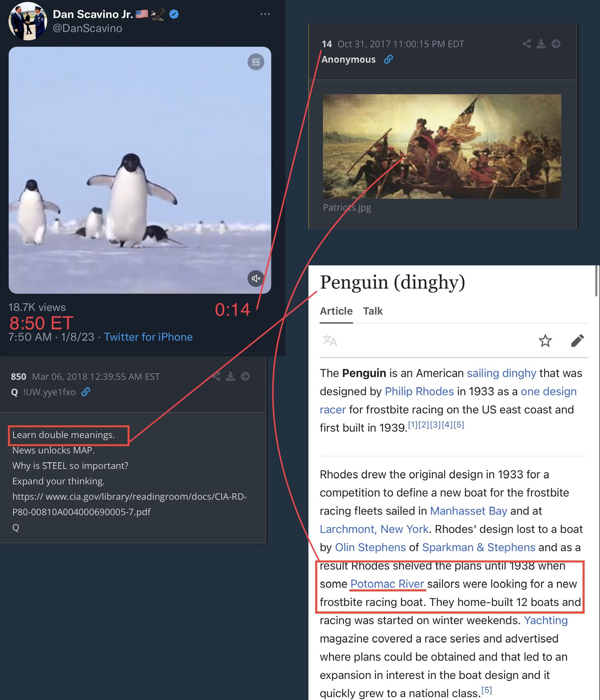Star the Penguin dinghy article to watchlist

coord(545,341)
